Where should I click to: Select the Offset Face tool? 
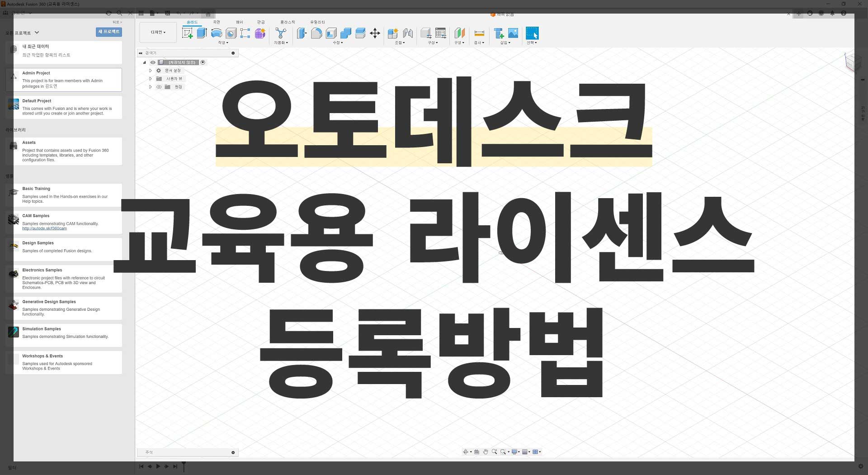coord(360,33)
